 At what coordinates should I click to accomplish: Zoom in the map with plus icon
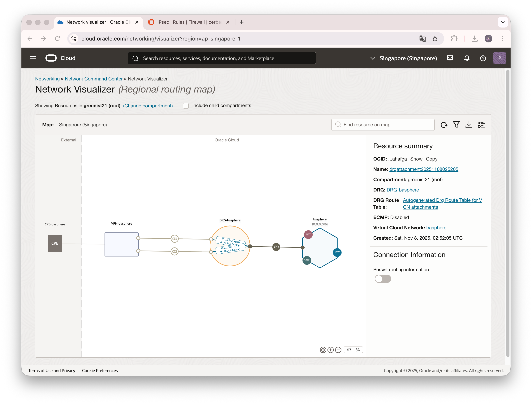tap(330, 350)
